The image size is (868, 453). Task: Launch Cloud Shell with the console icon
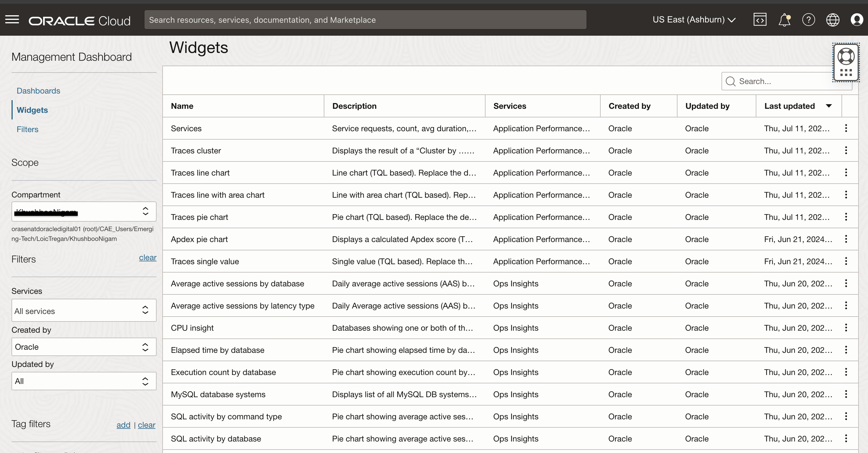click(760, 20)
